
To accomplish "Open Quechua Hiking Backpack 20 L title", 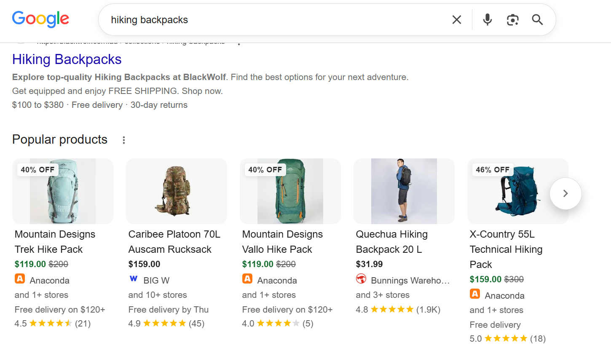I will tap(392, 242).
